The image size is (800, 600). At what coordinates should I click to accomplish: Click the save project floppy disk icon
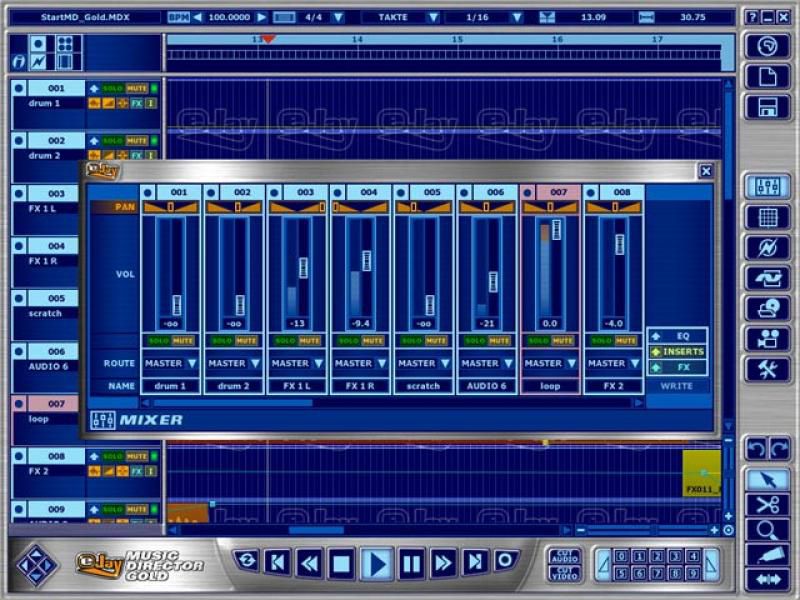click(x=767, y=107)
